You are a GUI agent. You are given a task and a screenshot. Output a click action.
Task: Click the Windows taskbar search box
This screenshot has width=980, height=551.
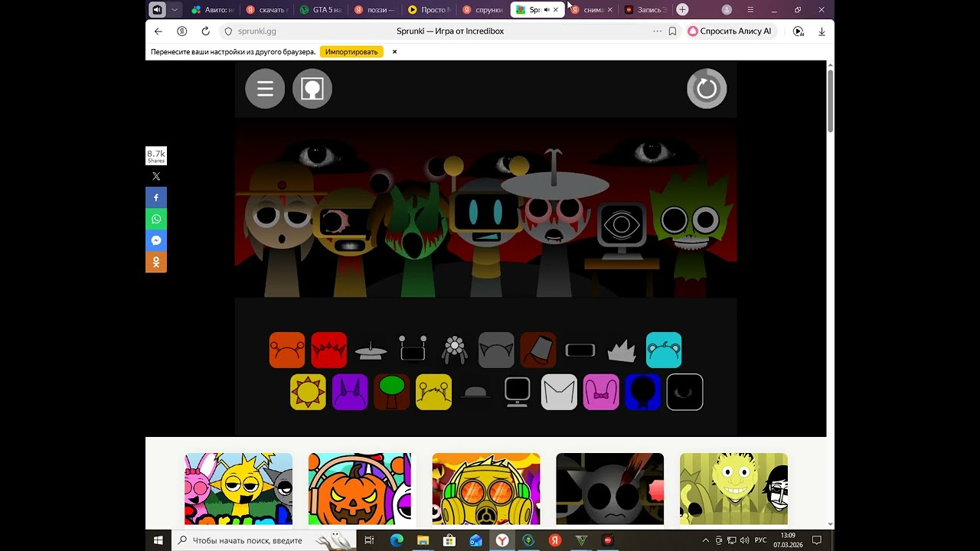coord(264,540)
